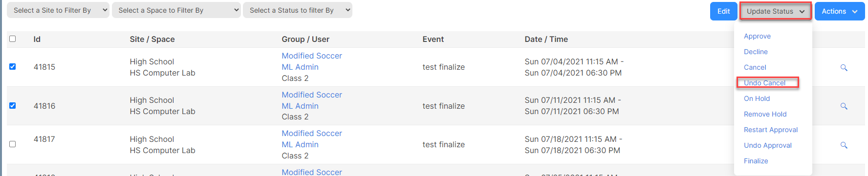Choose Approve from the status menu
The width and height of the screenshot is (868, 176).
tap(757, 36)
